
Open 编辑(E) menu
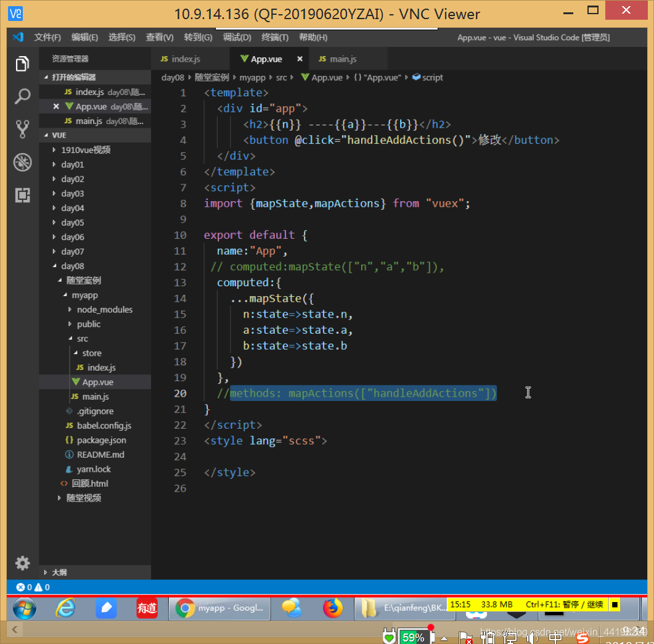point(84,38)
